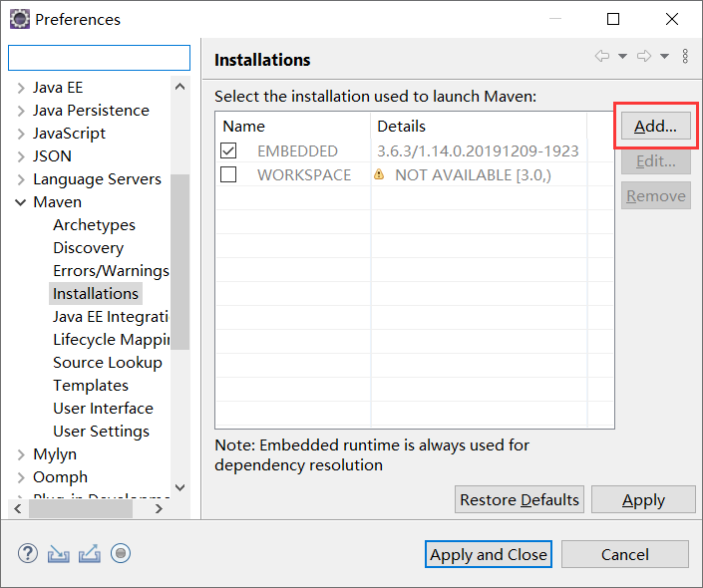703x588 pixels.
Task: Open the three-dot view menu icon
Action: [685, 56]
